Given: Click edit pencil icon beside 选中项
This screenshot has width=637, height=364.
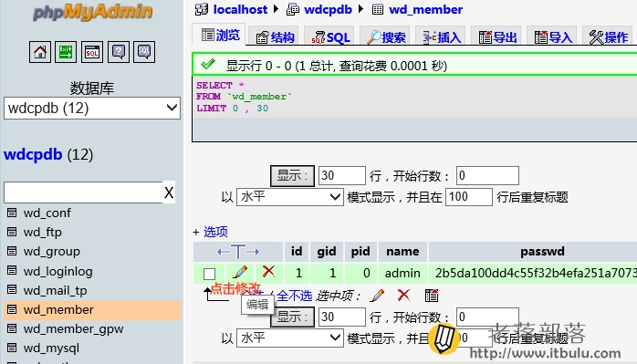Looking at the screenshot, I should [378, 296].
